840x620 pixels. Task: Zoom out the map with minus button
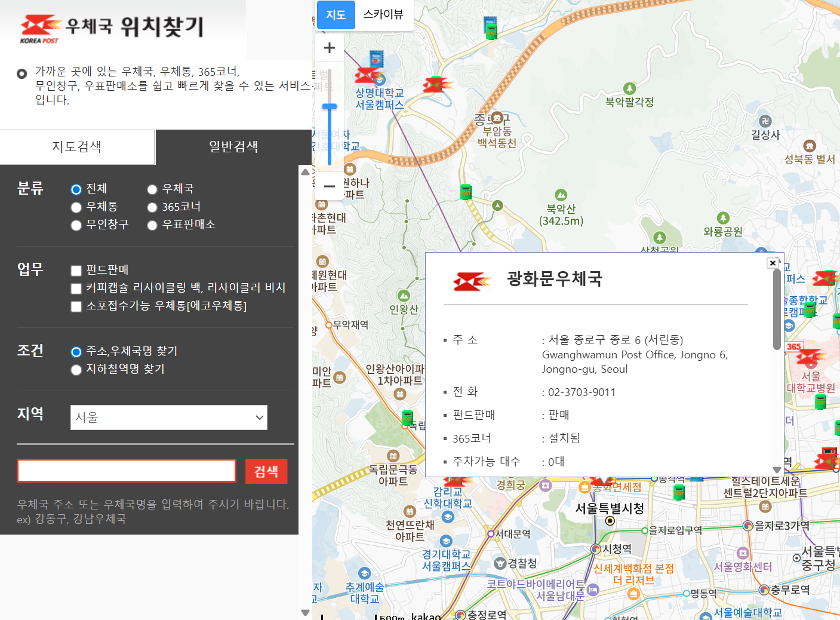pos(329,186)
